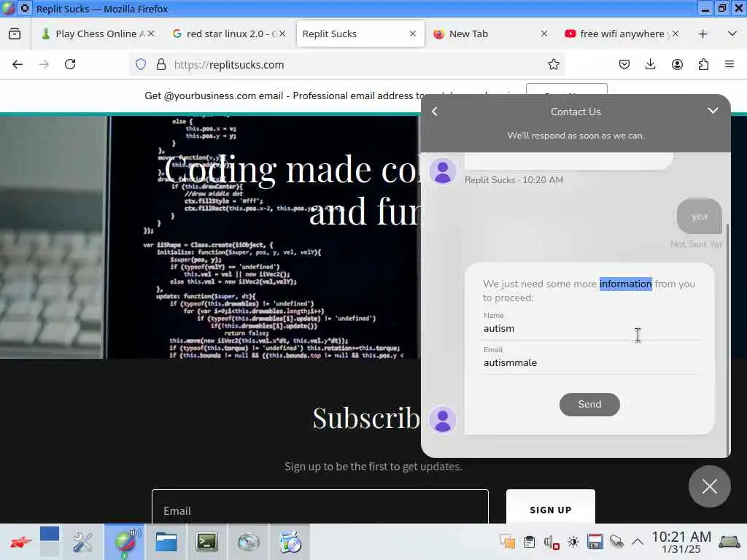Click the Not Sent Yet status text

click(x=696, y=244)
